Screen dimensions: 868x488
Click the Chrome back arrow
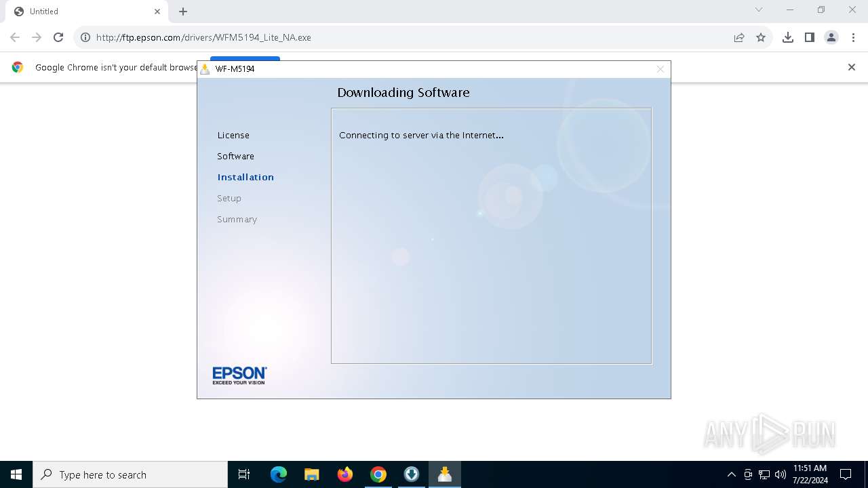tap(15, 37)
